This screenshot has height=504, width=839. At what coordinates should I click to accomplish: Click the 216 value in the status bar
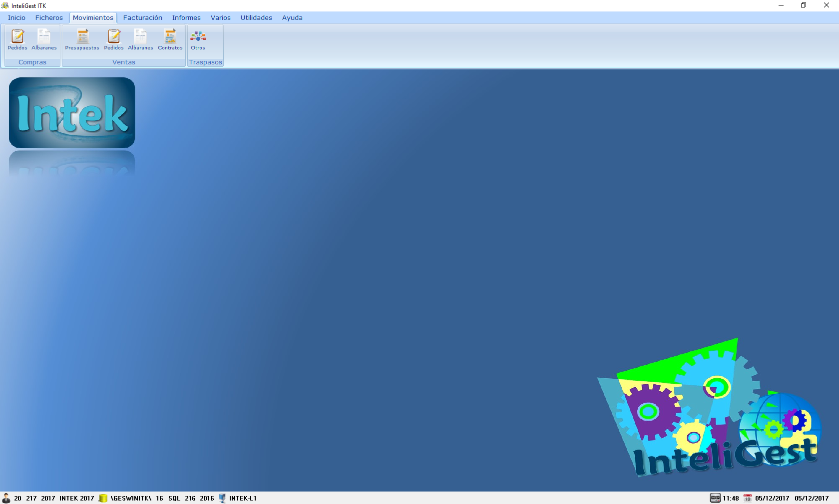point(190,498)
